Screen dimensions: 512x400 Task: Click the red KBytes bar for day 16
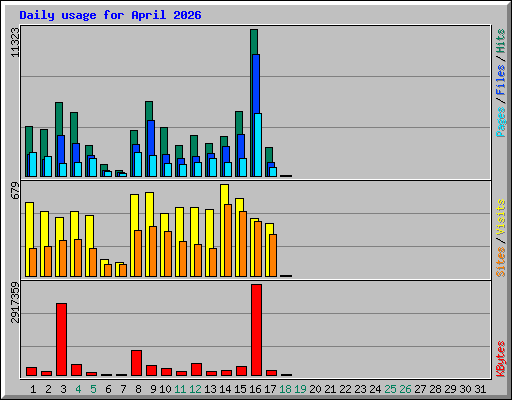[256, 330]
